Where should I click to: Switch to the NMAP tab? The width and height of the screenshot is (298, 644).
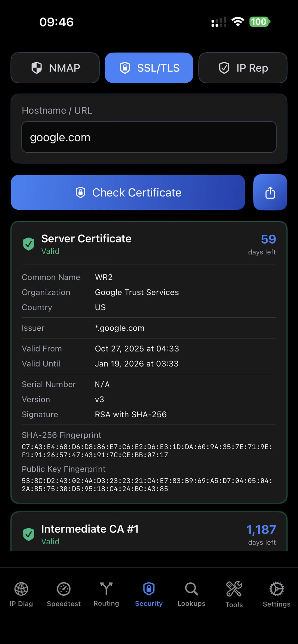point(55,68)
